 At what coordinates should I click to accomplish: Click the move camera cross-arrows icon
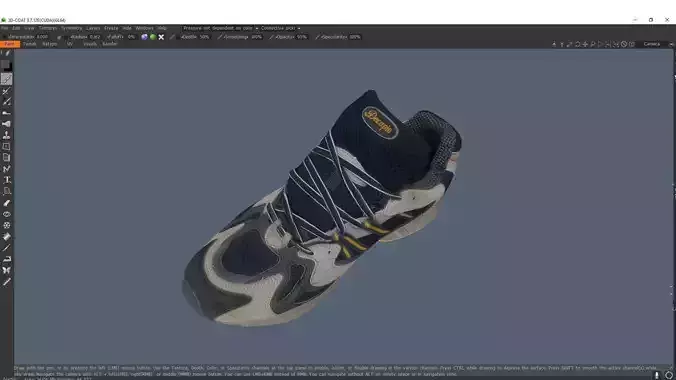(585, 44)
